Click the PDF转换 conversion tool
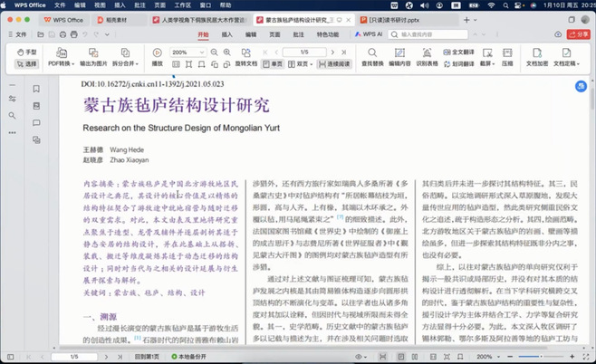Screen dimensions: 596x364 pos(61,59)
